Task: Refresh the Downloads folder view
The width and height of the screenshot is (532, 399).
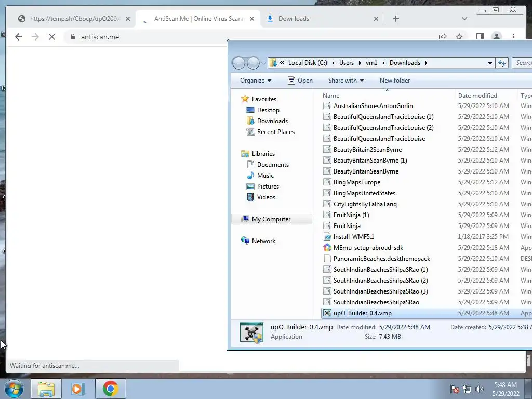Action: 501,63
